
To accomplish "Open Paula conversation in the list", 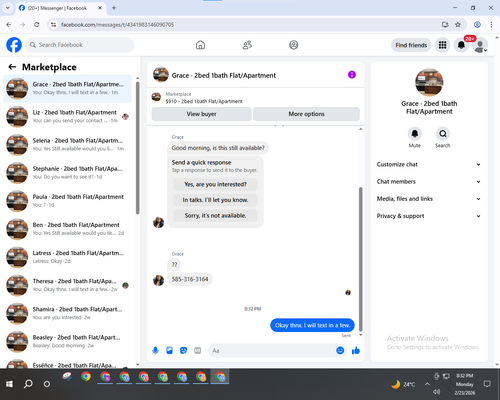I will pos(67,201).
